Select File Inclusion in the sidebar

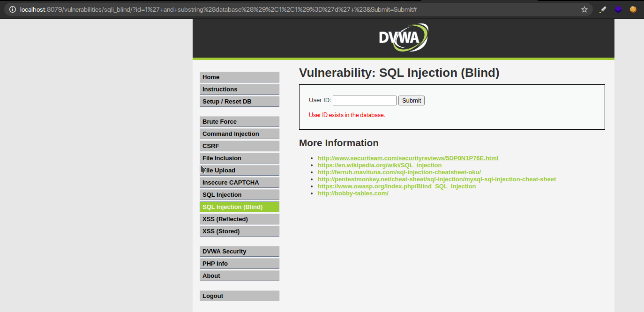(x=240, y=158)
